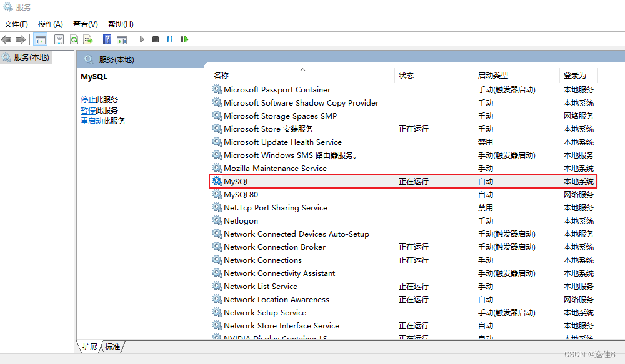Click the 重启动 link to restart MySQL
Viewport: 625px width, 364px height.
92,121
